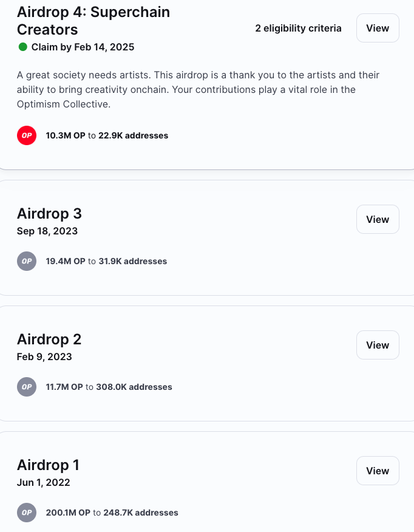This screenshot has width=414, height=532.
Task: Click the Airdrop 3 card title
Action: coord(49,214)
